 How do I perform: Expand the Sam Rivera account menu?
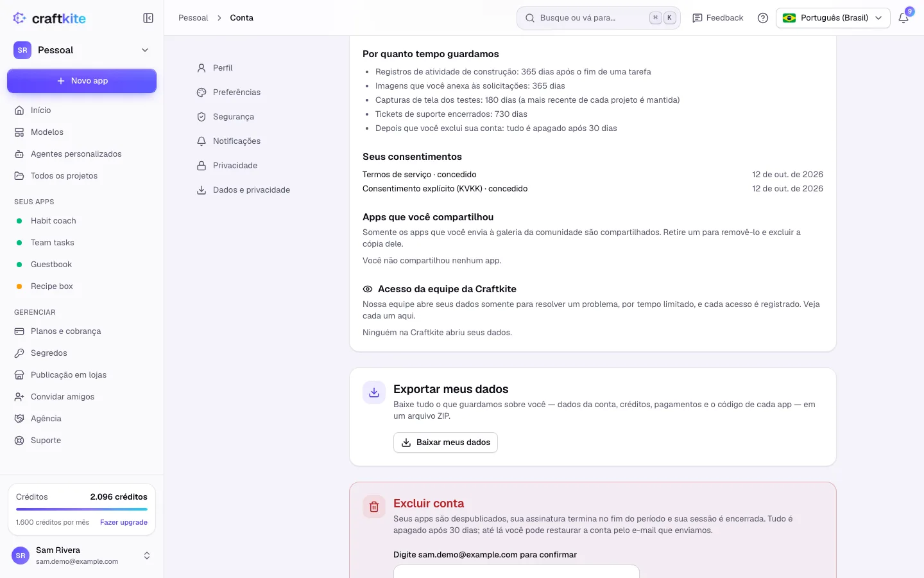click(81, 556)
